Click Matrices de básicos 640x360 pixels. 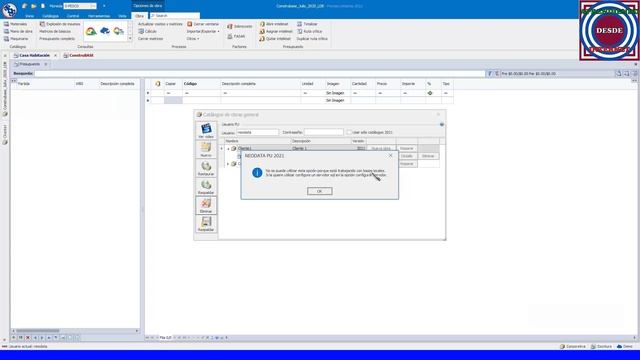click(x=55, y=31)
